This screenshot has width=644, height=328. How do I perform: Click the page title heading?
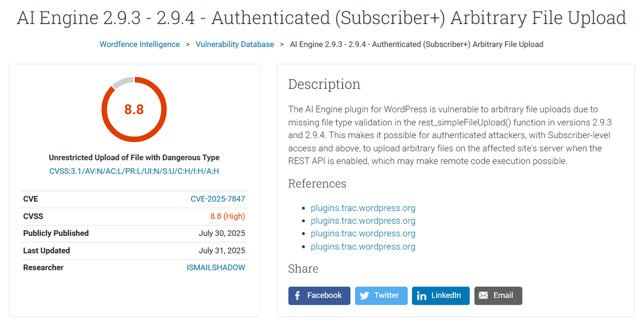pyautogui.click(x=321, y=18)
